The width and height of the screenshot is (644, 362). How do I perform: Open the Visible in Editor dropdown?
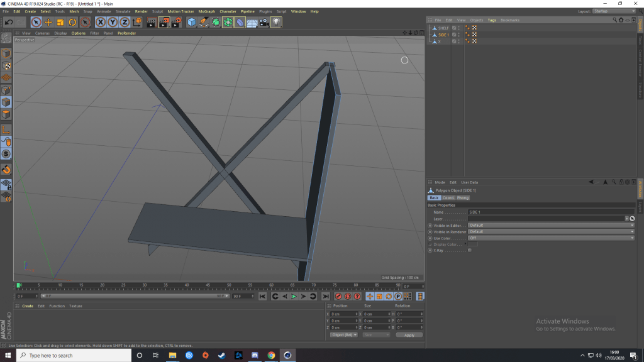[x=551, y=225]
